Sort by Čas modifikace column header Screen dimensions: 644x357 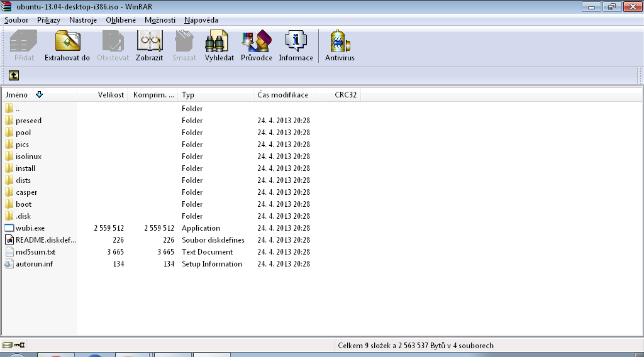tap(285, 95)
